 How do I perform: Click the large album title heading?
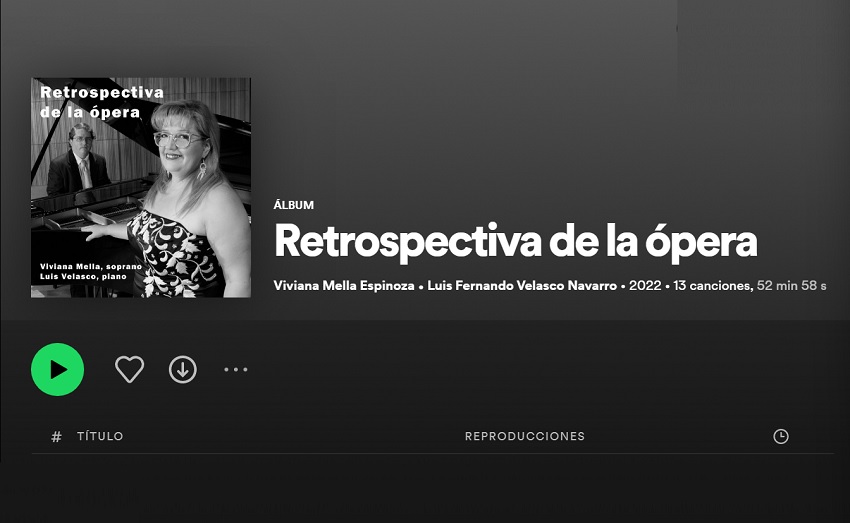click(x=516, y=242)
